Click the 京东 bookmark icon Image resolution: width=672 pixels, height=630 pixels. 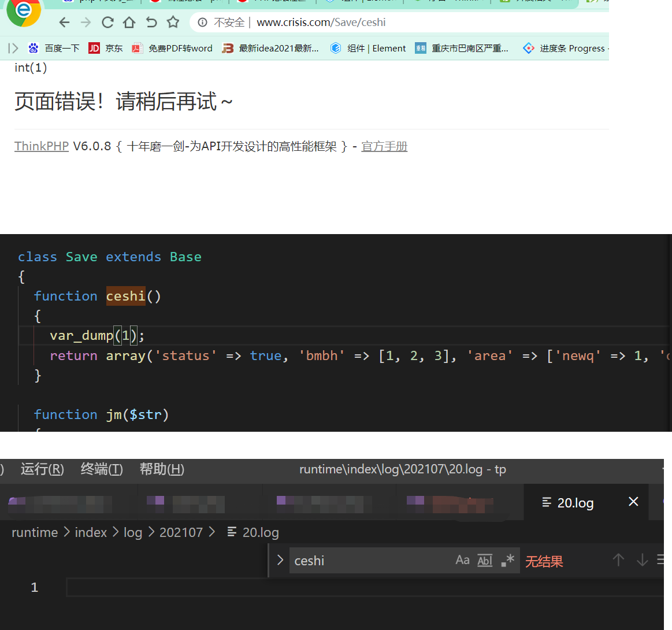[94, 48]
